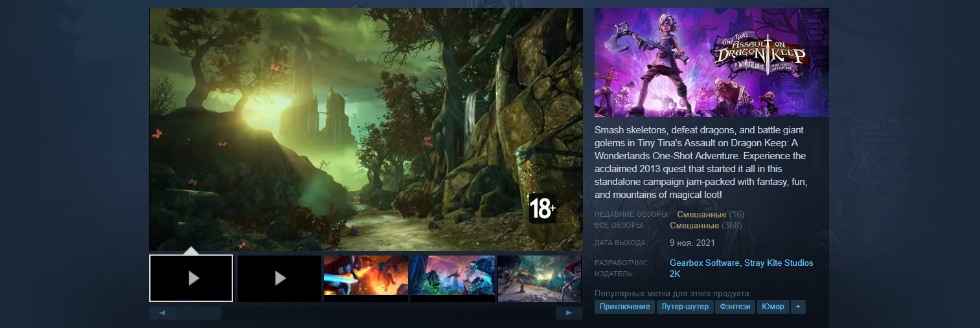Click the 'РАЗРАБОТЧИК:' label
The image size is (980, 328).
coord(621,263)
